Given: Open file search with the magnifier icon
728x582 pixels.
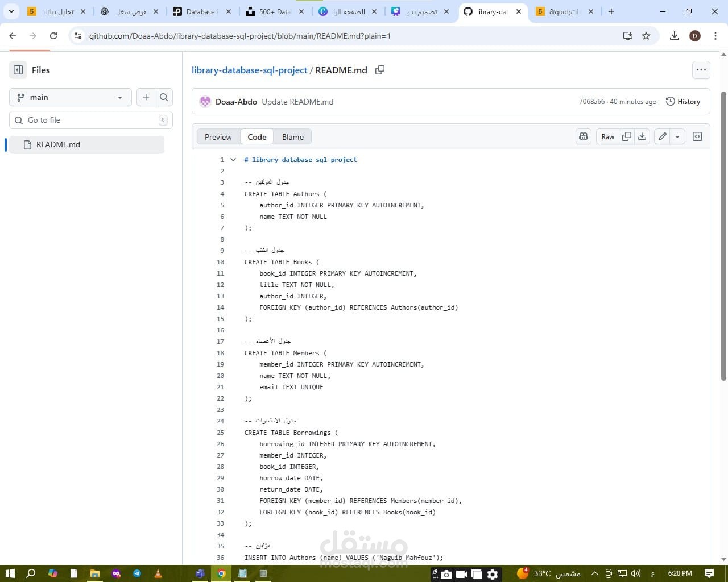Looking at the screenshot, I should [164, 97].
